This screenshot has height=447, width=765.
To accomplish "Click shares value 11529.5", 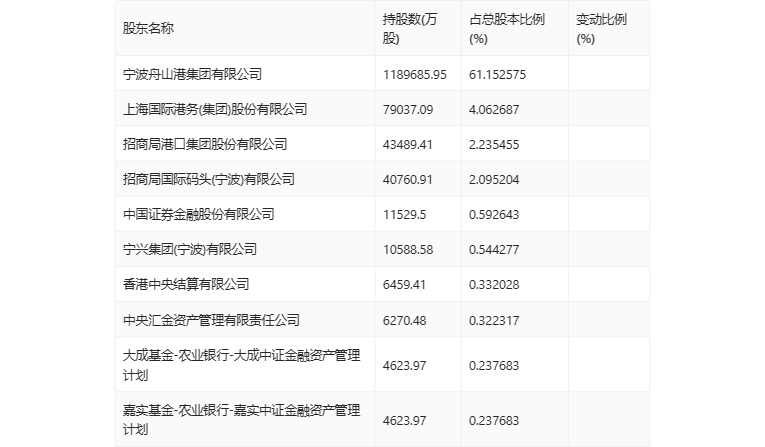I will click(x=404, y=215).
